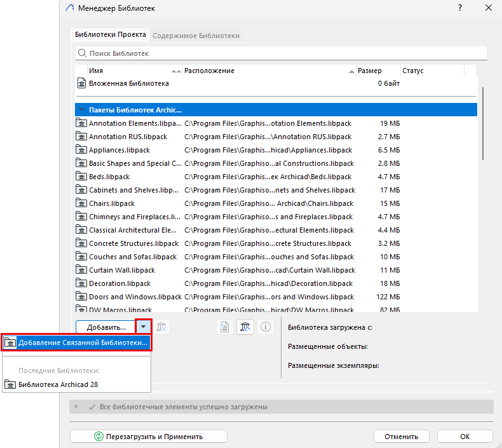Click the green reload icon on Перезагрузить button
Viewport: 502px width, 448px height.
point(98,436)
